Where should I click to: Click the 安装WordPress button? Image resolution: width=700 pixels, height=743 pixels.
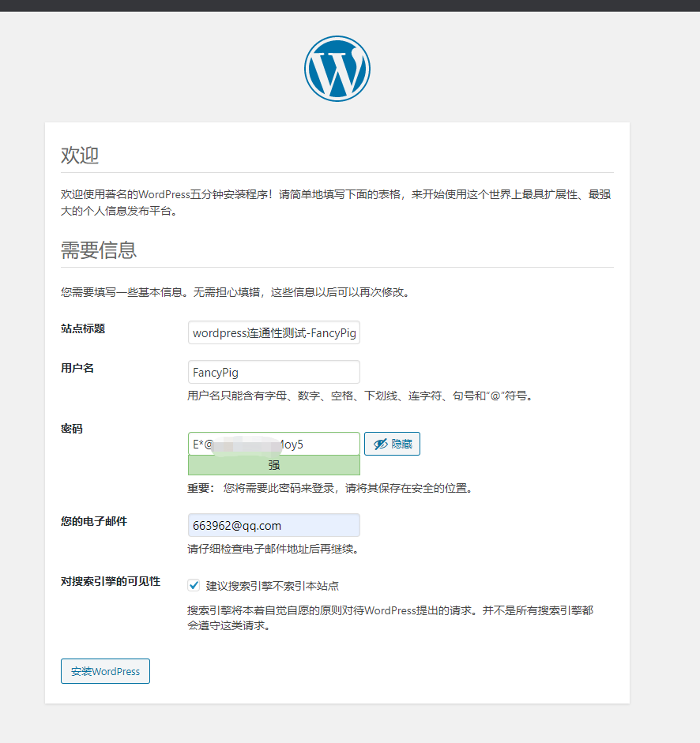(x=105, y=671)
